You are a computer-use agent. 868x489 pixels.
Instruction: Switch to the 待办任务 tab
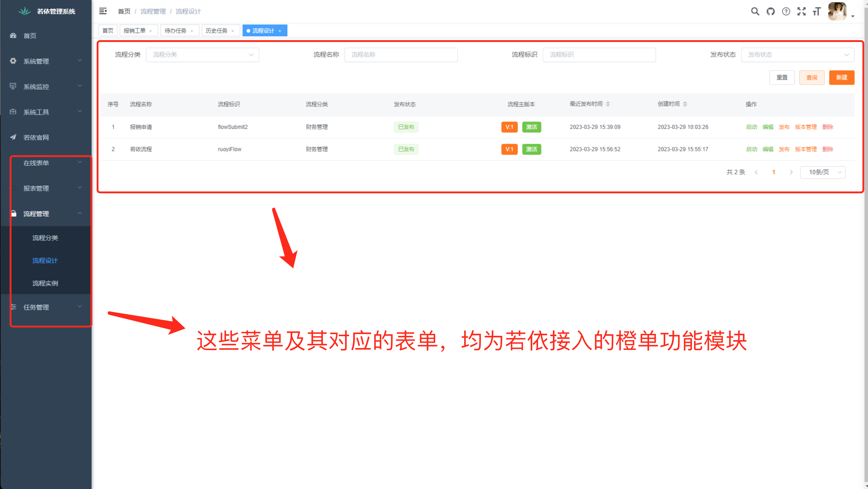[175, 31]
